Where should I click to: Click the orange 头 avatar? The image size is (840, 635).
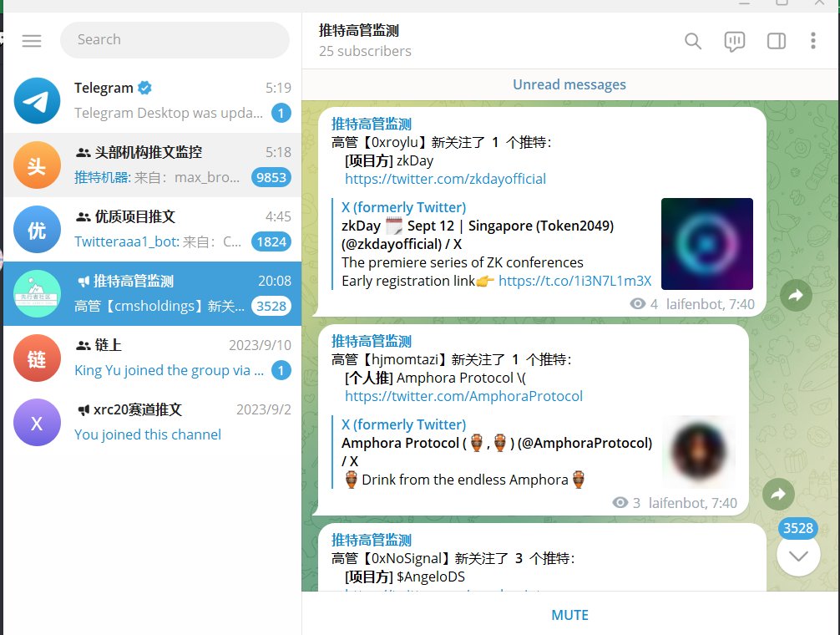(37, 165)
